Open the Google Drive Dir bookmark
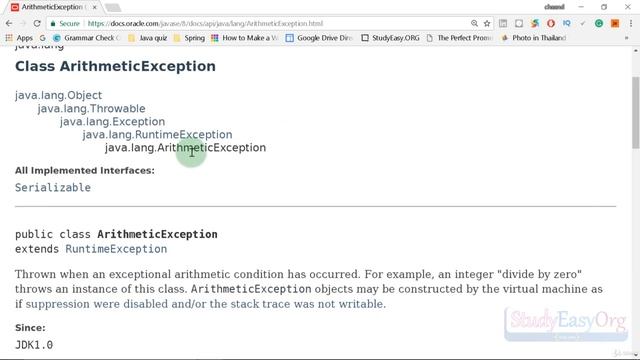This screenshot has height=360, width=640. (319, 38)
